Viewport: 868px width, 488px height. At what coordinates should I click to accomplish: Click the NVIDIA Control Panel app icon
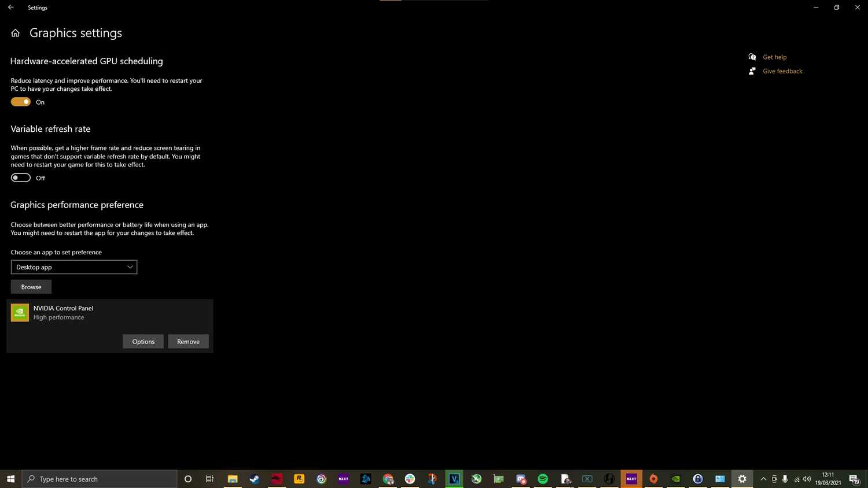[20, 313]
